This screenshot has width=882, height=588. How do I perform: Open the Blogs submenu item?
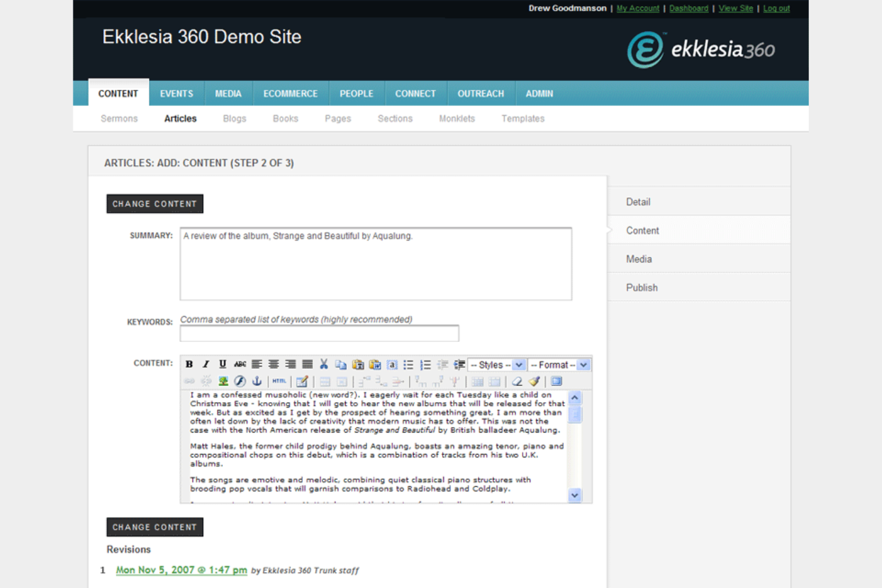(x=235, y=119)
